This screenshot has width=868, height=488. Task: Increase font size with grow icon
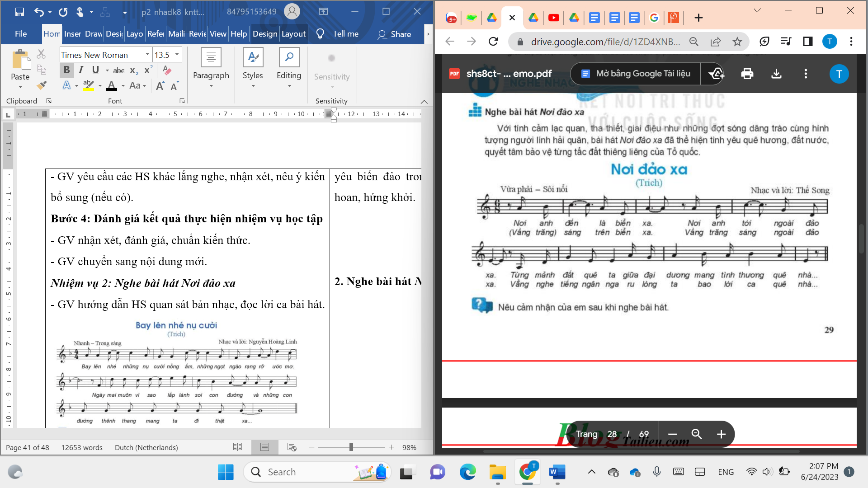pyautogui.click(x=160, y=86)
